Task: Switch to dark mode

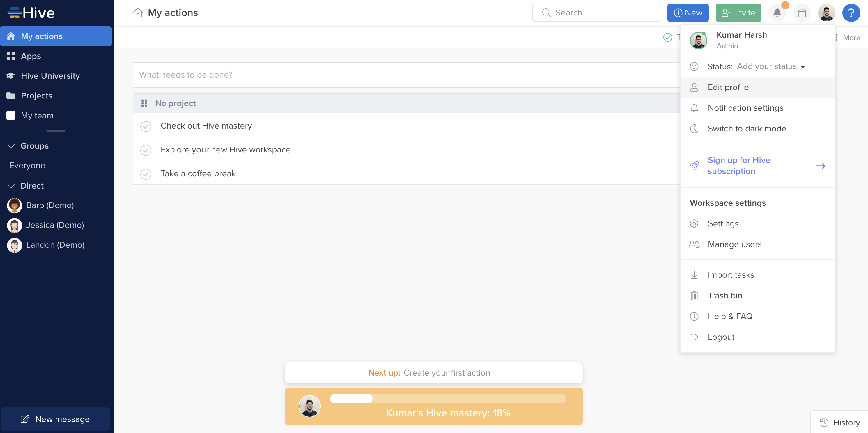Action: tap(757, 129)
